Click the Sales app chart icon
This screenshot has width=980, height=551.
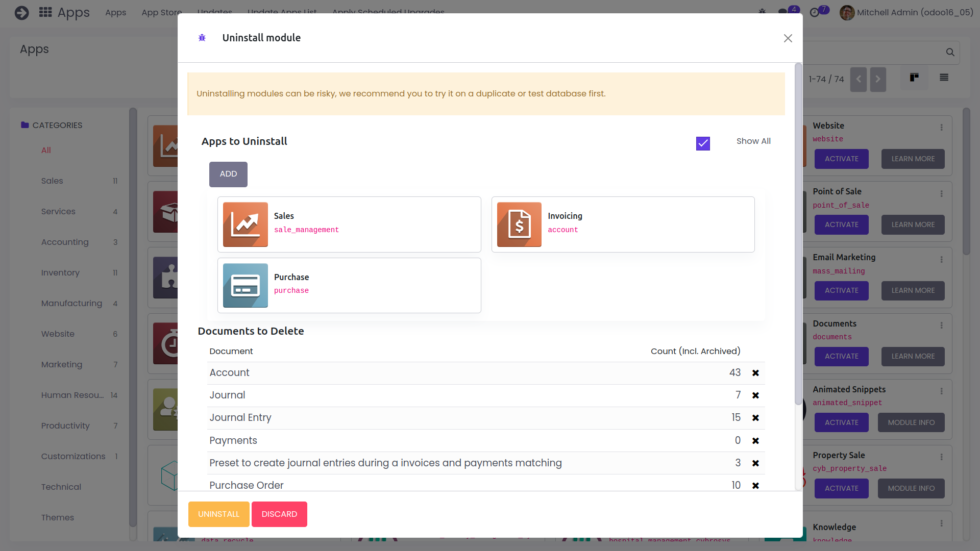[x=245, y=224]
